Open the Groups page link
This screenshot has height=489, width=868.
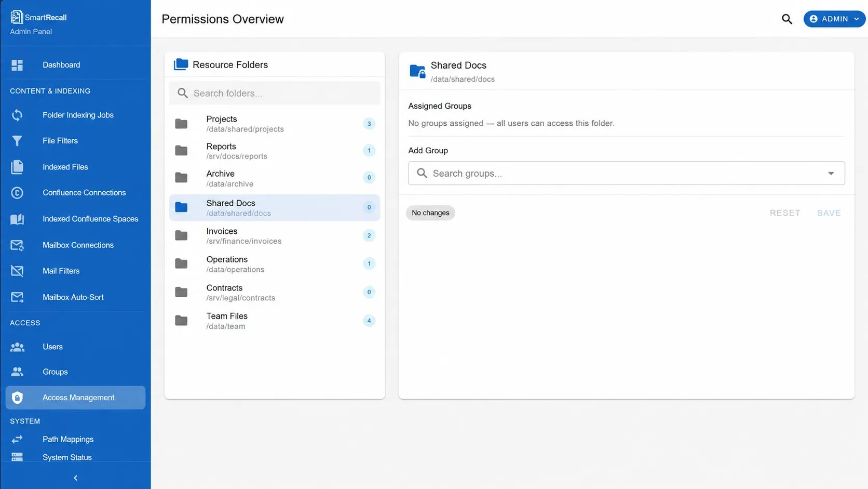coord(75,372)
